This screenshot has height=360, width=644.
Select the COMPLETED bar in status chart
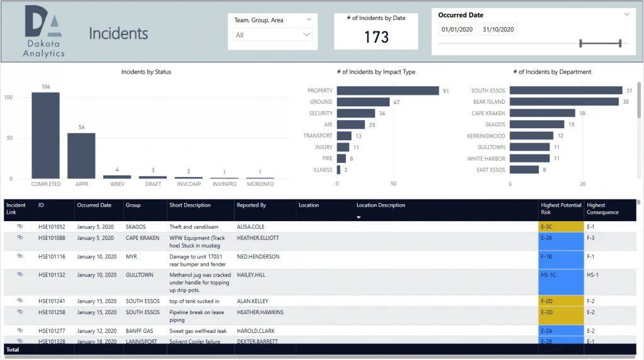(46, 135)
